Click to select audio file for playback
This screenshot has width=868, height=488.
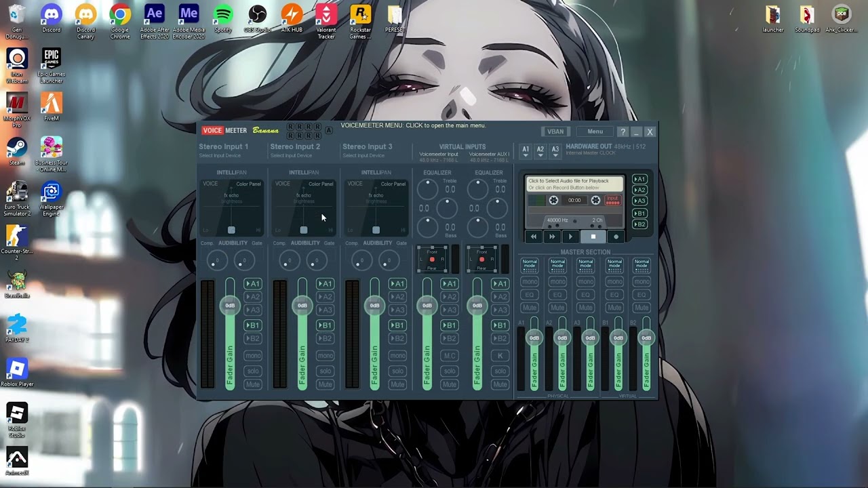pos(575,184)
